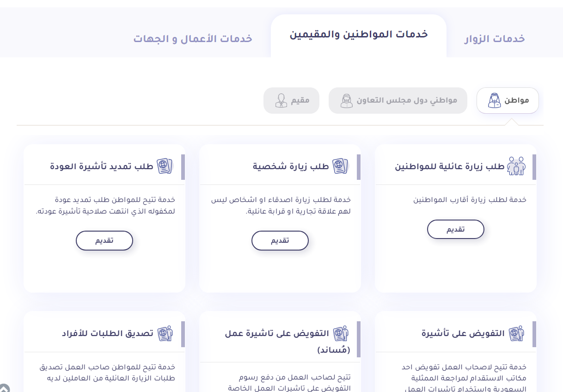Click the passport icon beside طلب زيارة شخصية
This screenshot has height=392, width=563.
tap(340, 165)
